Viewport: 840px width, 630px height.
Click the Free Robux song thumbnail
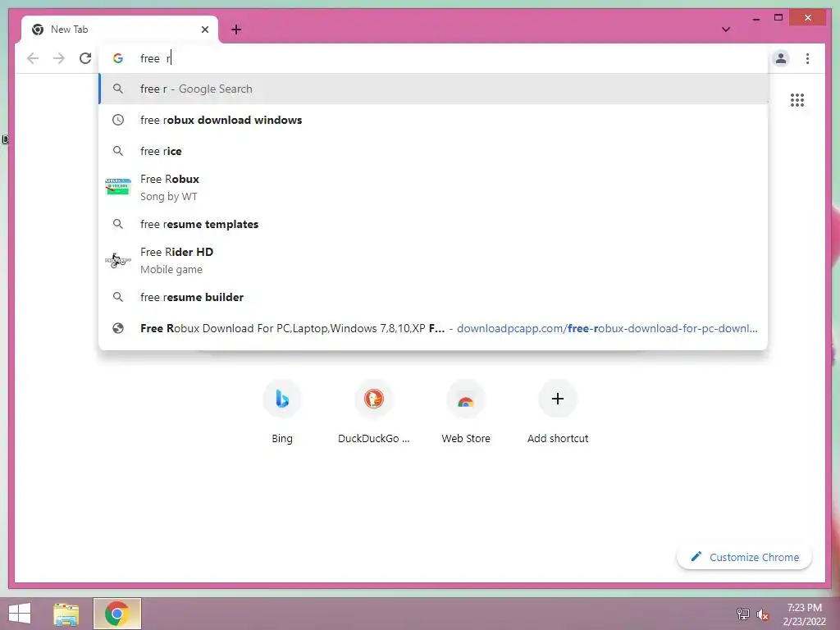pyautogui.click(x=118, y=187)
